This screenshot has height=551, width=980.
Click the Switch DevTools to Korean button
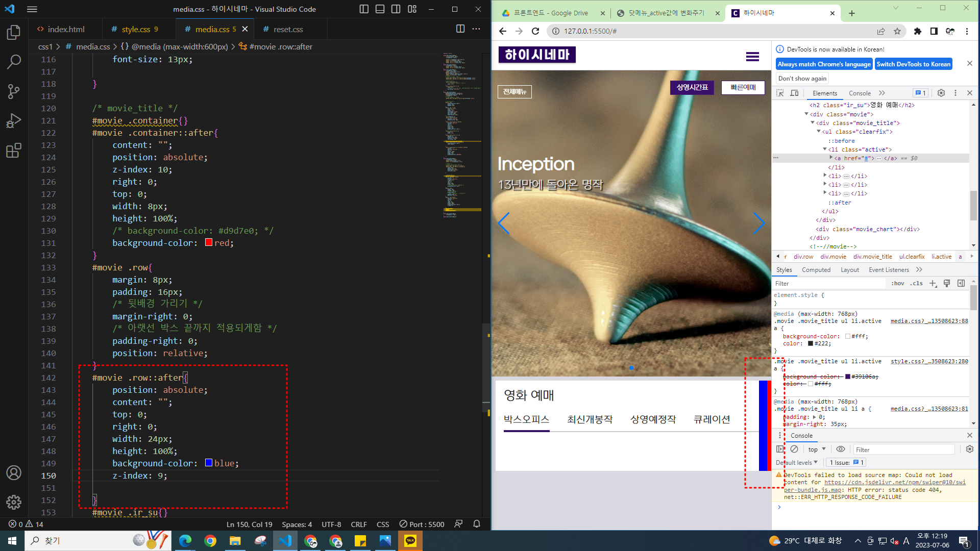[x=913, y=64]
